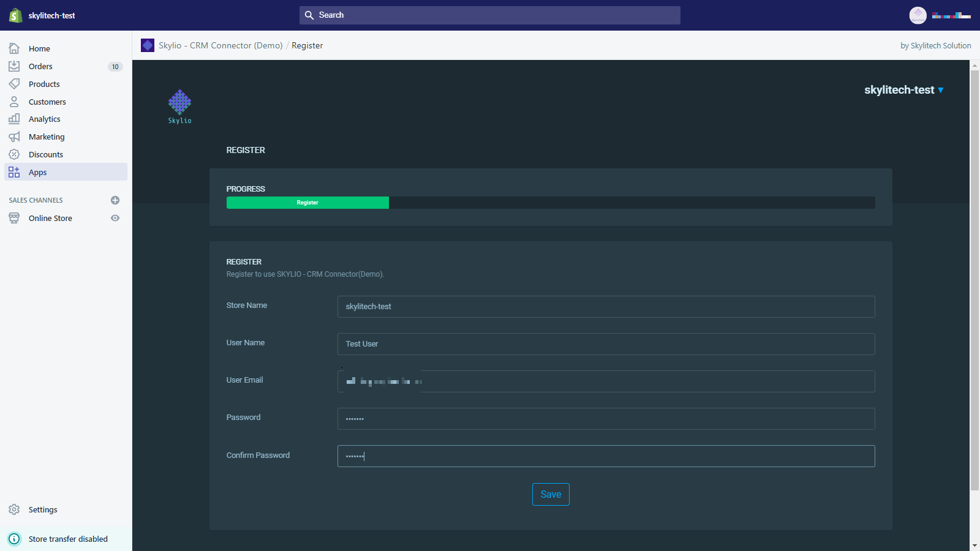Click the Shopify logo icon
Screen dimensions: 980x551
coord(15,15)
